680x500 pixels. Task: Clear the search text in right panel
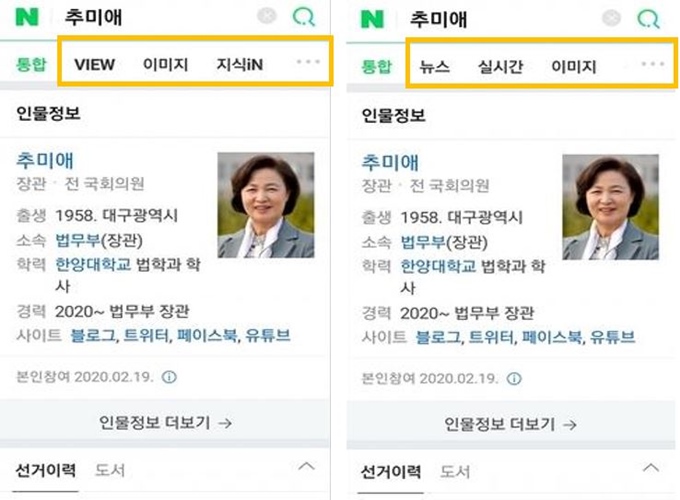[611, 18]
